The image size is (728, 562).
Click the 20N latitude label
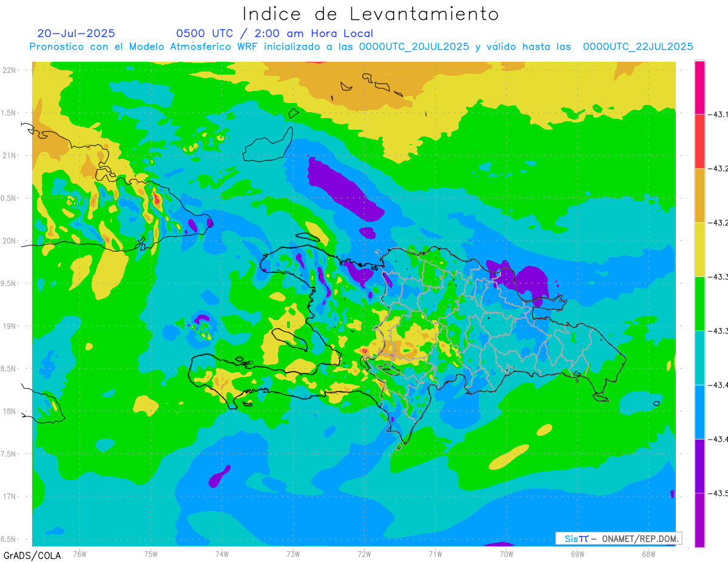(x=10, y=241)
